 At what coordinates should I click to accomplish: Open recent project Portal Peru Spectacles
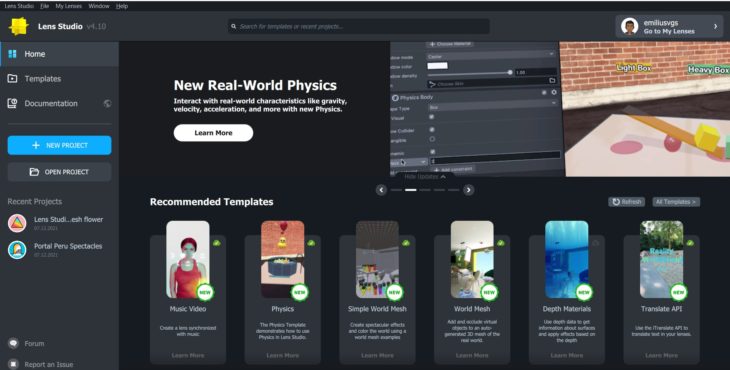[60, 250]
